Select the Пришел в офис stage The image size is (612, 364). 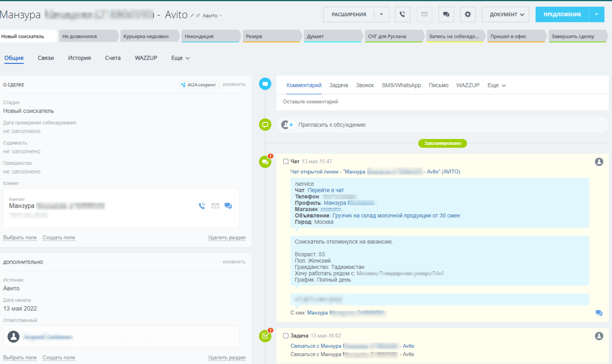click(x=517, y=36)
